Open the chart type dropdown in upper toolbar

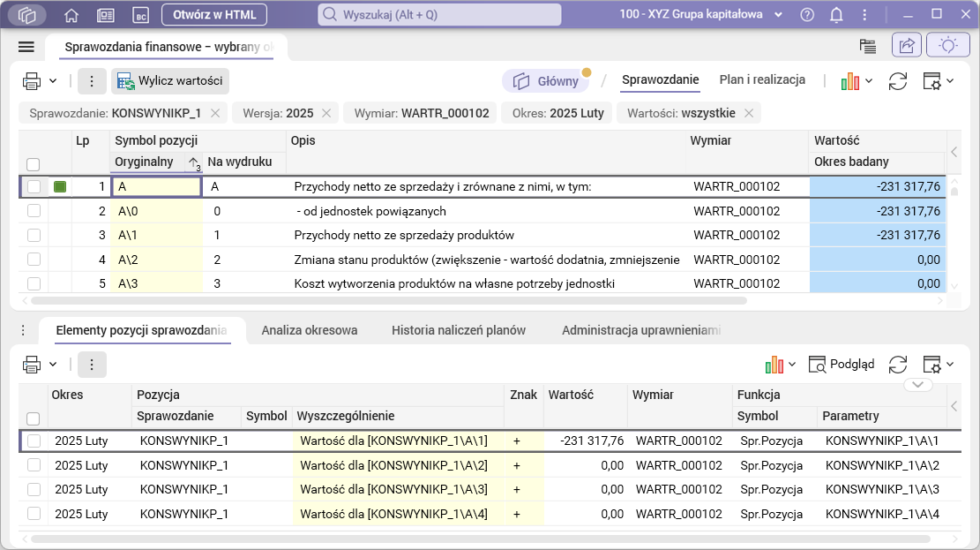pos(857,81)
